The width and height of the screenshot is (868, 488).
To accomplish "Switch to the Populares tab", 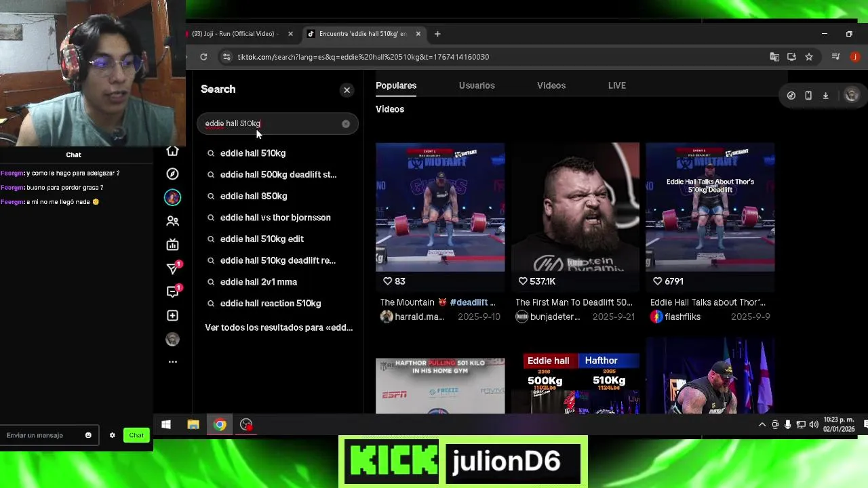I will point(396,85).
